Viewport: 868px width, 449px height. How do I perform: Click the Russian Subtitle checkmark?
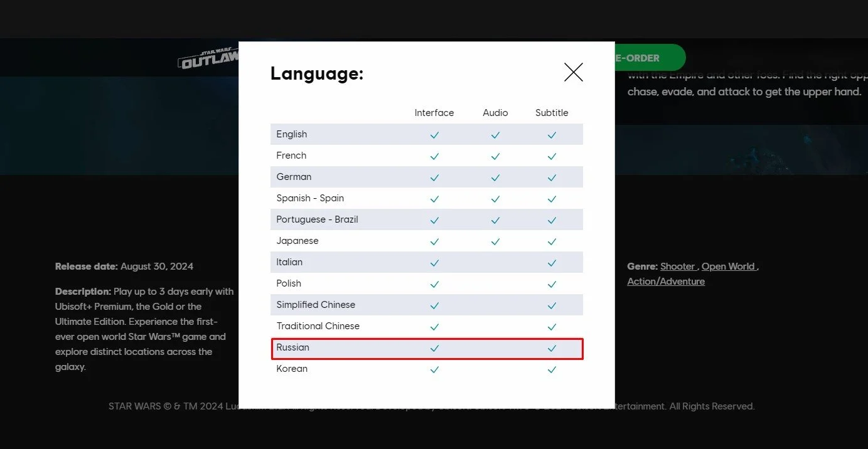click(552, 348)
